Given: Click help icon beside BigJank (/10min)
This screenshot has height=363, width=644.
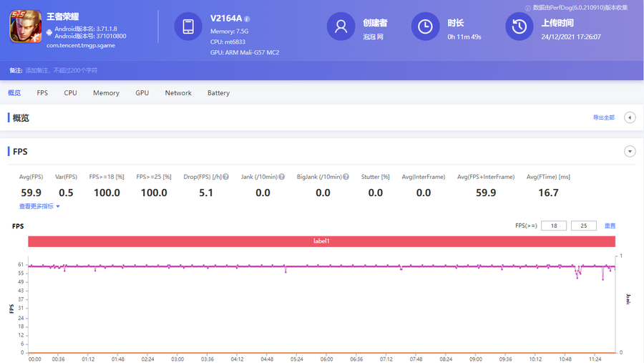Looking at the screenshot, I should point(346,177).
